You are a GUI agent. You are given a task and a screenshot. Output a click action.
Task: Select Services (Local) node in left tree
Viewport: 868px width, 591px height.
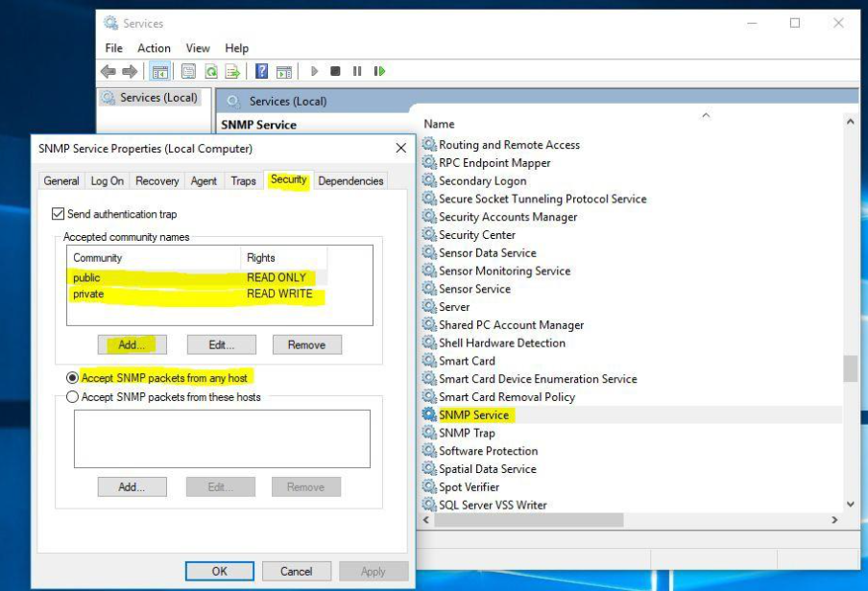coord(150,98)
